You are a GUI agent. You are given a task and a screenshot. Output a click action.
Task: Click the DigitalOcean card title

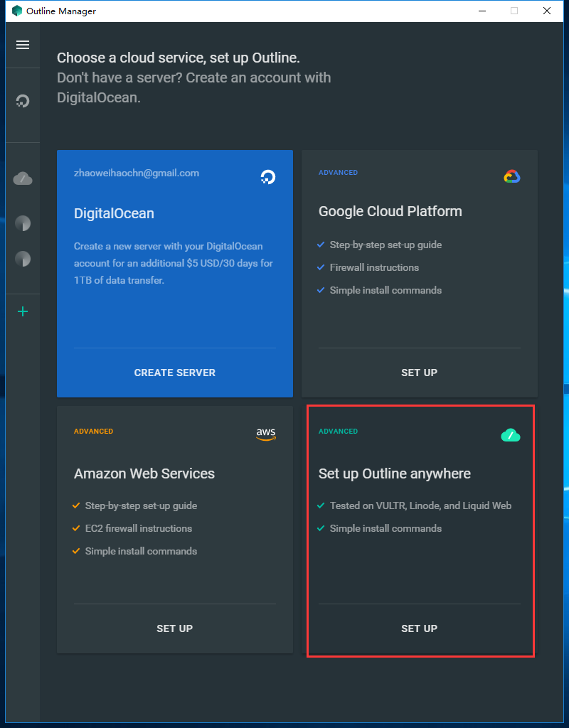click(114, 213)
